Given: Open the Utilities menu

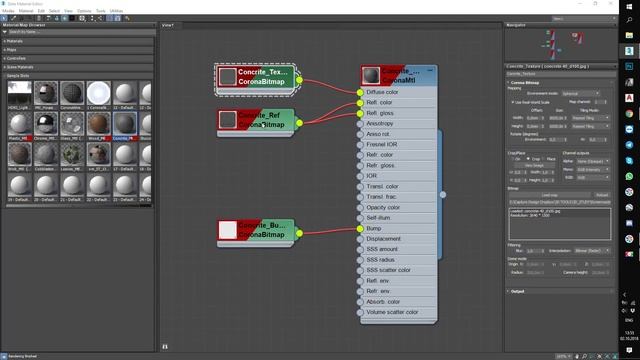Looking at the screenshot, I should [116, 11].
